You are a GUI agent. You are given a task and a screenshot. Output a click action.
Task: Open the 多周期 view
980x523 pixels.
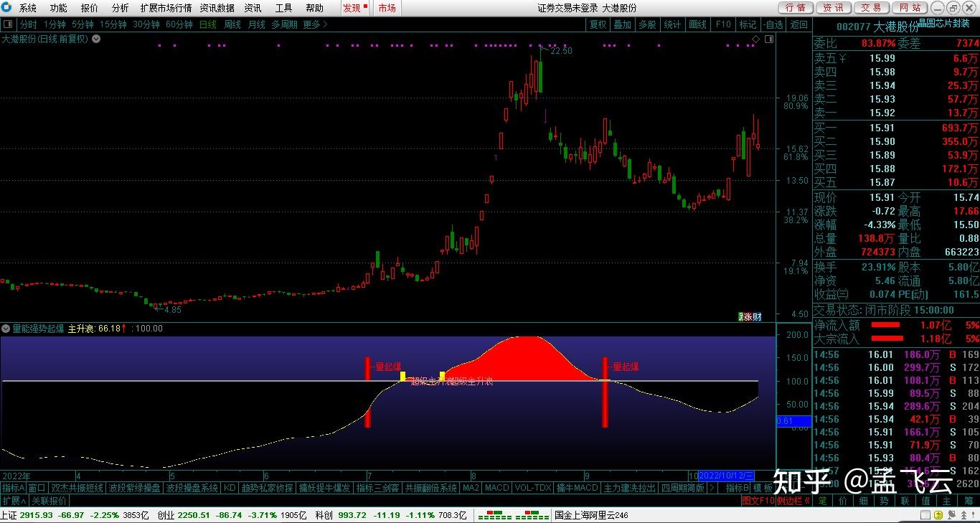(x=284, y=24)
